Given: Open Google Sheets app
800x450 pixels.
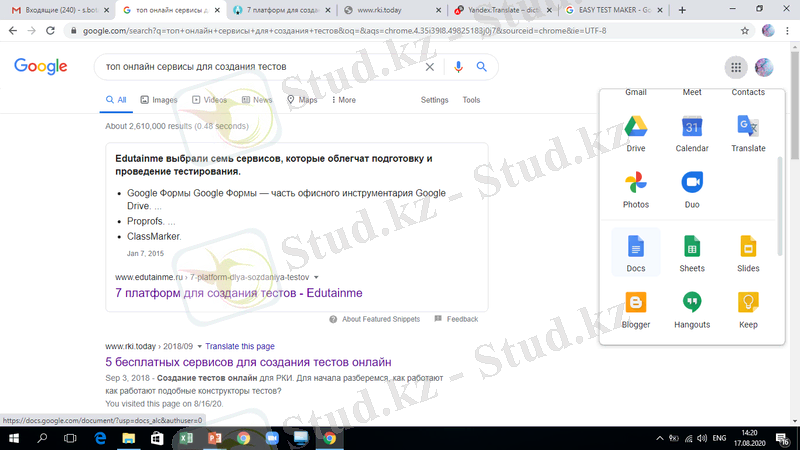Looking at the screenshot, I should [x=692, y=253].
